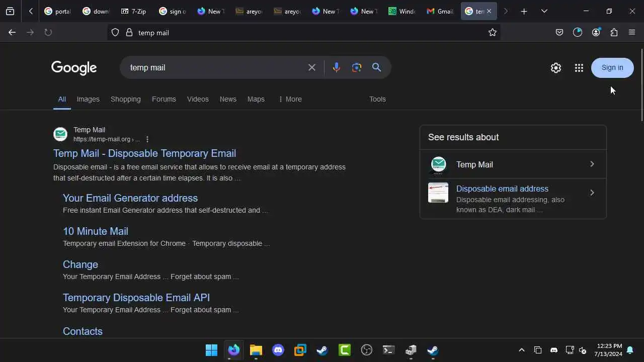
Task: Open Temp Mail - Disposable Temporary Email result
Action: click(x=144, y=153)
